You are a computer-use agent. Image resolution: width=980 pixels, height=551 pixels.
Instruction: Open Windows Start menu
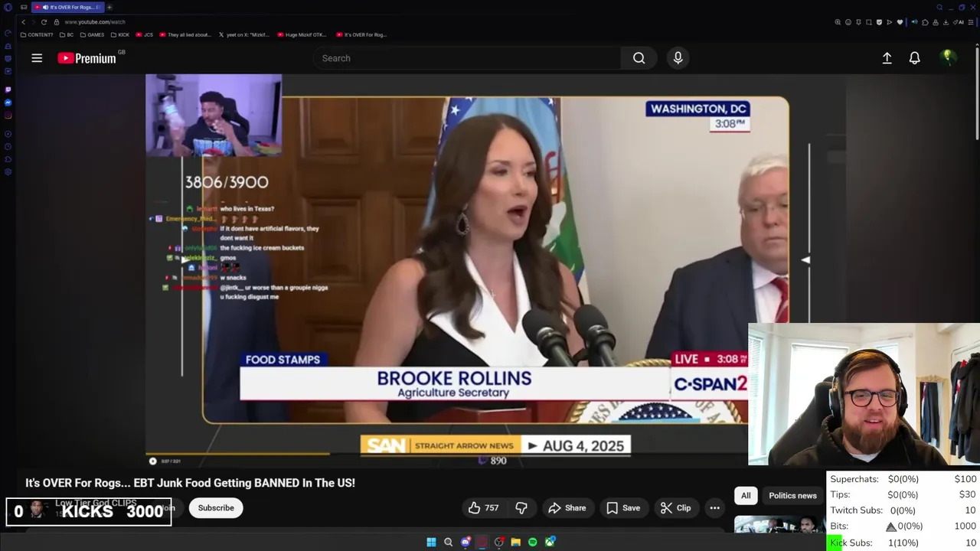tap(431, 543)
